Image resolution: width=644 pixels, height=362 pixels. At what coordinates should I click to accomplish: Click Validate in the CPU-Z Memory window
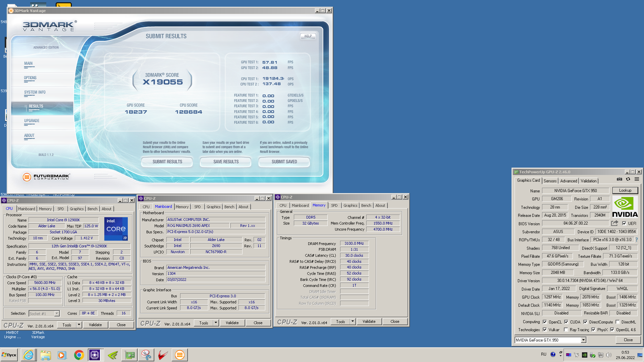point(369,322)
